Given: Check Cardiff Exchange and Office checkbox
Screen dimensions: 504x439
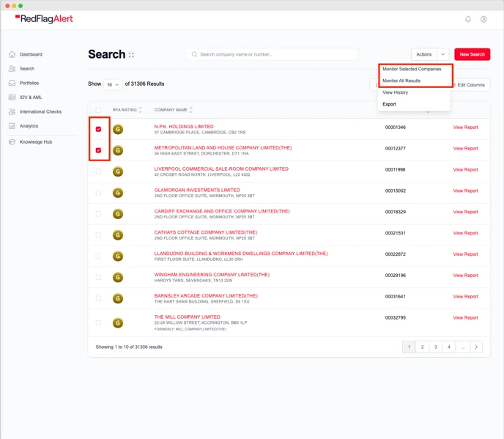Looking at the screenshot, I should (x=98, y=214).
